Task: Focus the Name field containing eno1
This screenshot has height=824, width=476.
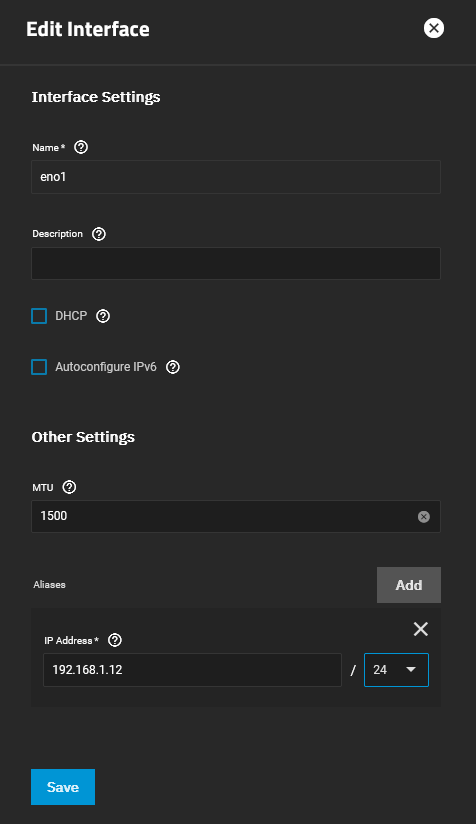Action: (236, 177)
